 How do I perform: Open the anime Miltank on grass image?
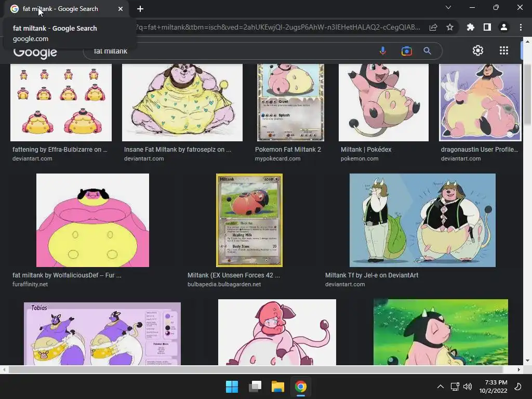point(441,332)
